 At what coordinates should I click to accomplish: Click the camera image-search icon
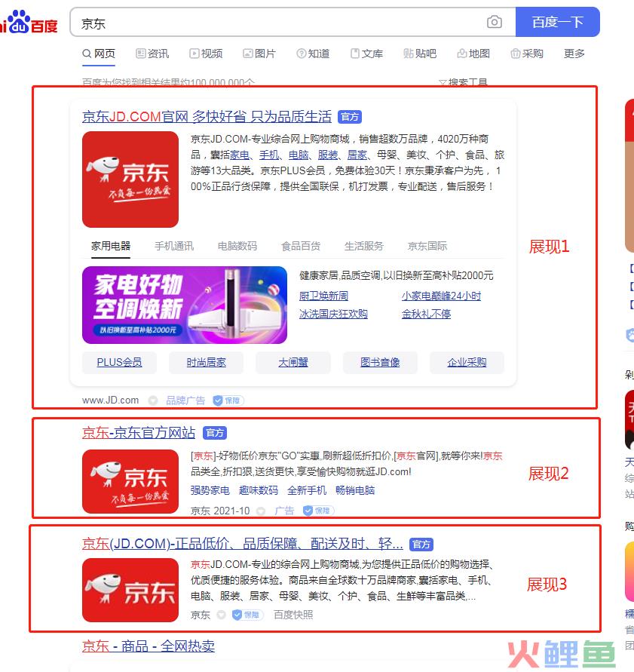point(495,22)
